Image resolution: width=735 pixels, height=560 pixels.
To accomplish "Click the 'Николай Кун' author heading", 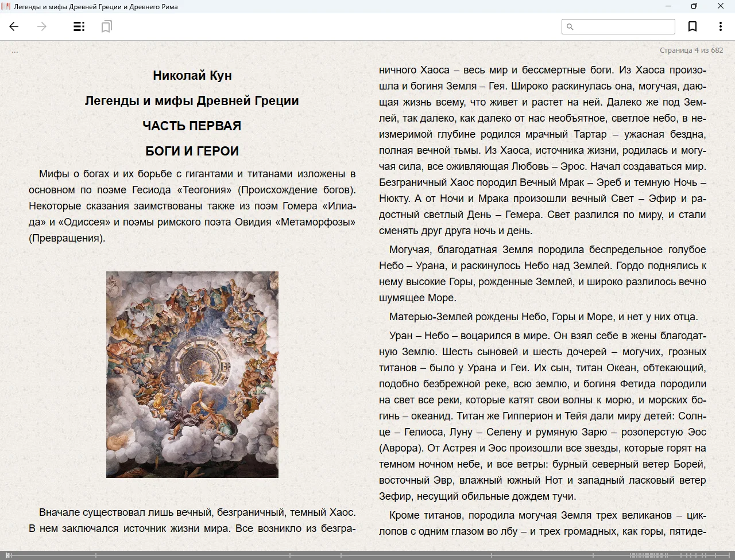I will [192, 75].
